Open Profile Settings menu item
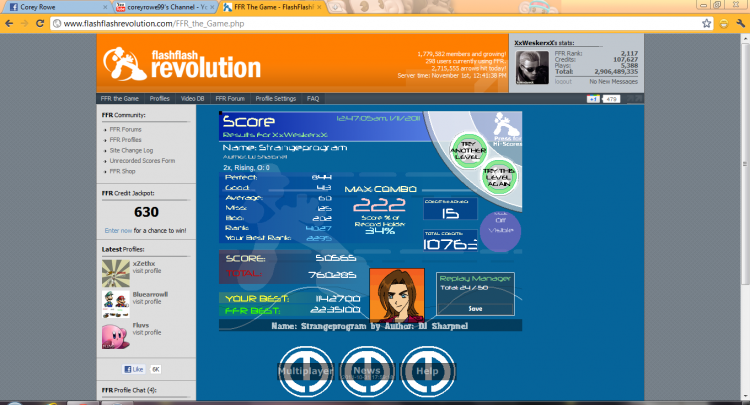Image resolution: width=750 pixels, height=405 pixels. 276,99
